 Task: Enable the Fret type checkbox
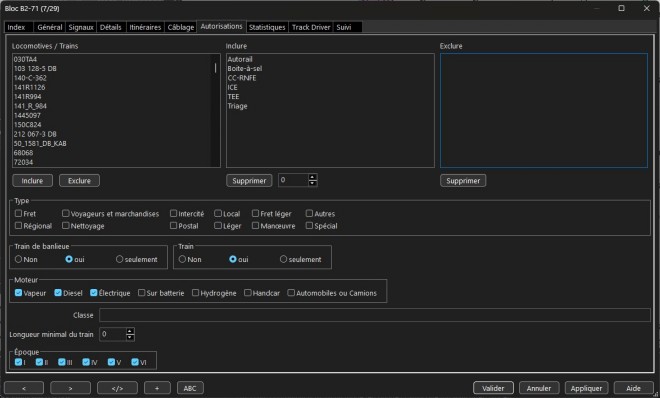click(18, 214)
